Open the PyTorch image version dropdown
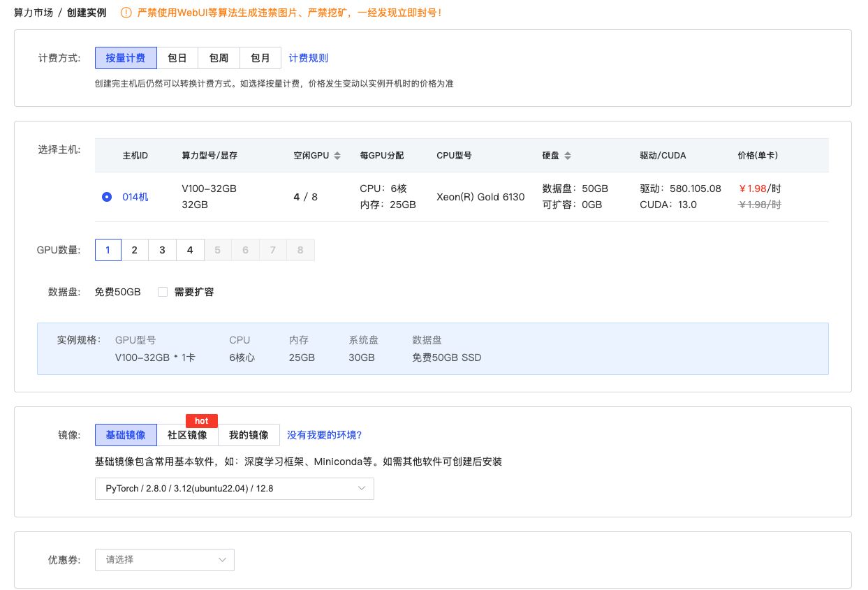 click(x=235, y=489)
